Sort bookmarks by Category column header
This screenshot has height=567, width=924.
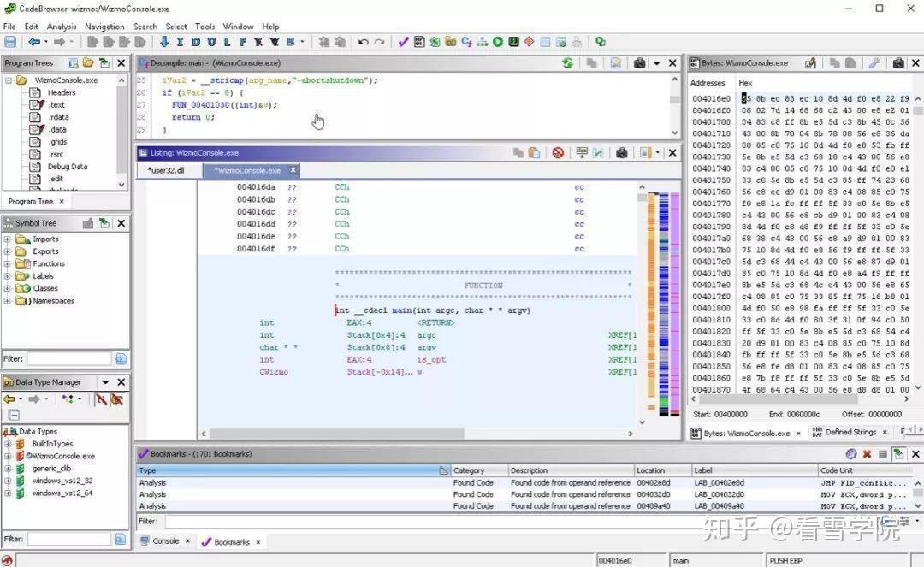(469, 470)
